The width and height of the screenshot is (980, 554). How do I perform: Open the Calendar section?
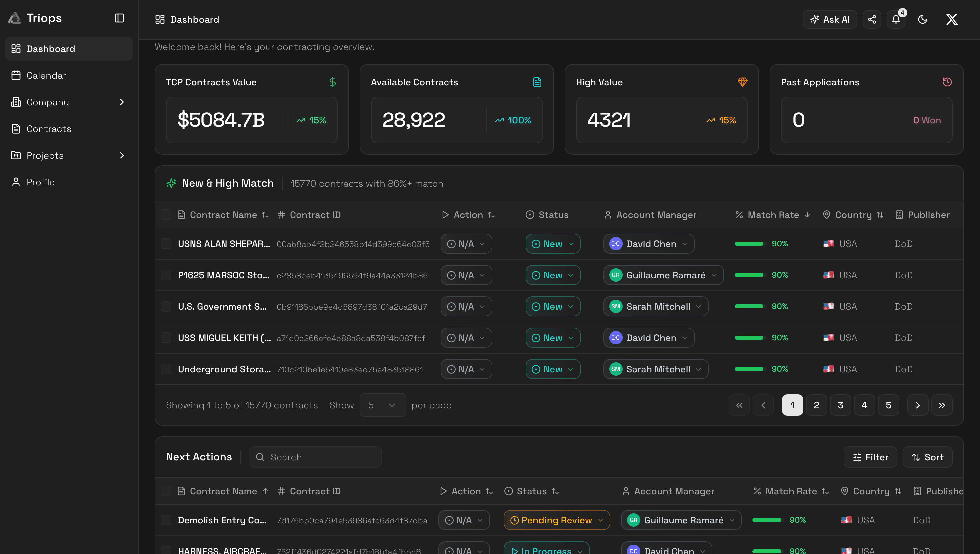(x=46, y=75)
